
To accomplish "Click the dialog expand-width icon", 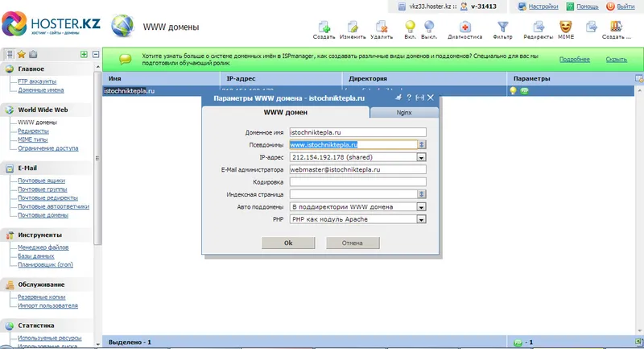I will pos(419,98).
